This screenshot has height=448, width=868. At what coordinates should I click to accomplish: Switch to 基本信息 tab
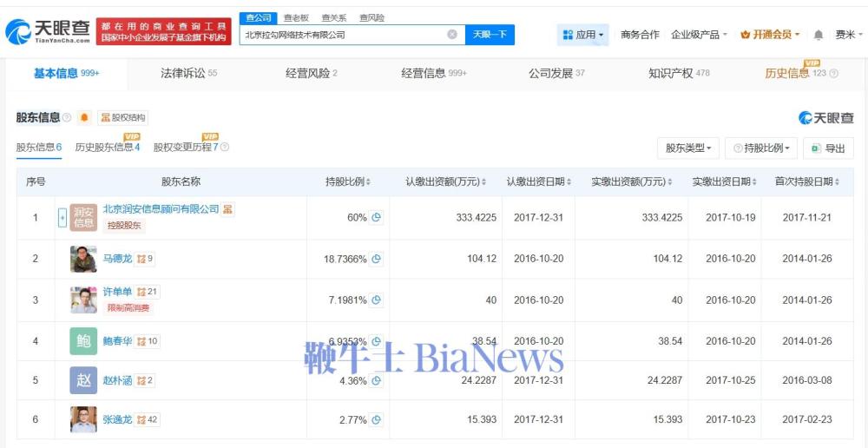pos(67,73)
